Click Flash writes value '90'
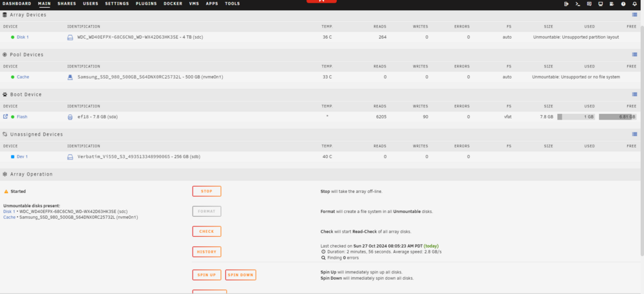 tap(426, 117)
